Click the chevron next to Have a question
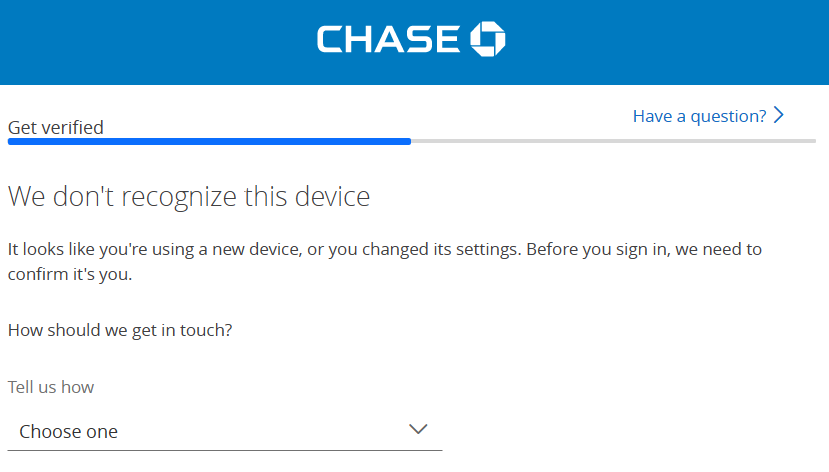The image size is (829, 472). (x=778, y=115)
